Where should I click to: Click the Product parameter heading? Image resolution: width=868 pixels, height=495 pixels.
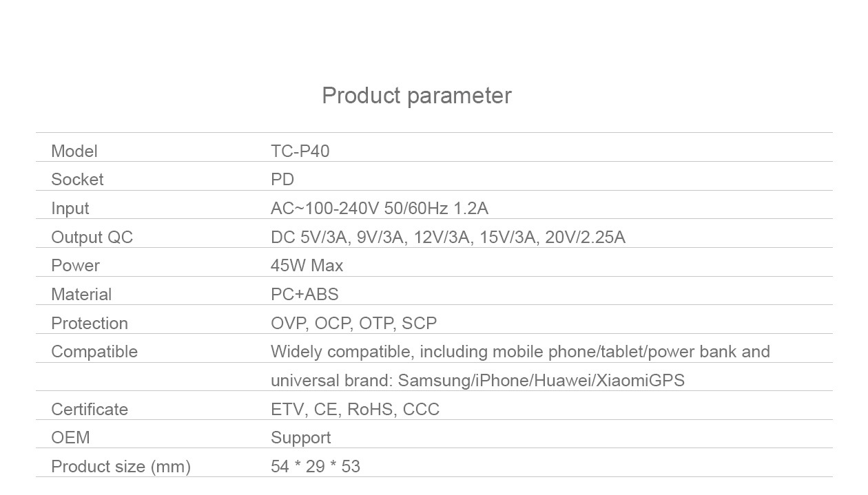pyautogui.click(x=417, y=96)
